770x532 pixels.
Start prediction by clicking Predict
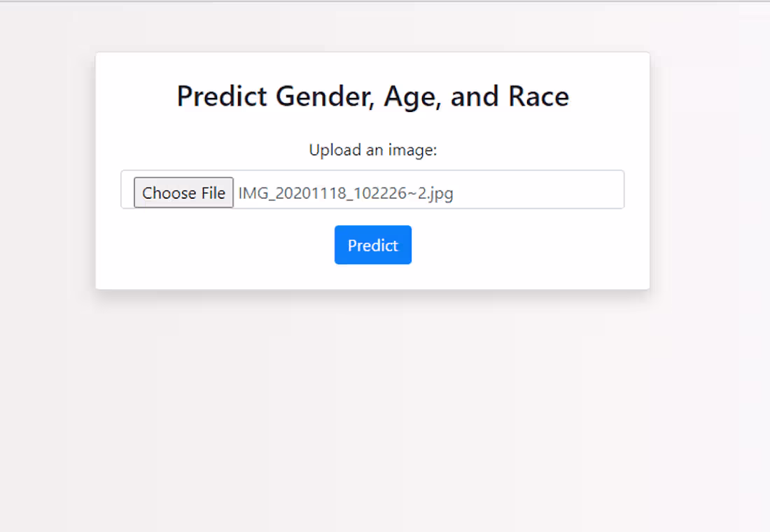pos(372,245)
